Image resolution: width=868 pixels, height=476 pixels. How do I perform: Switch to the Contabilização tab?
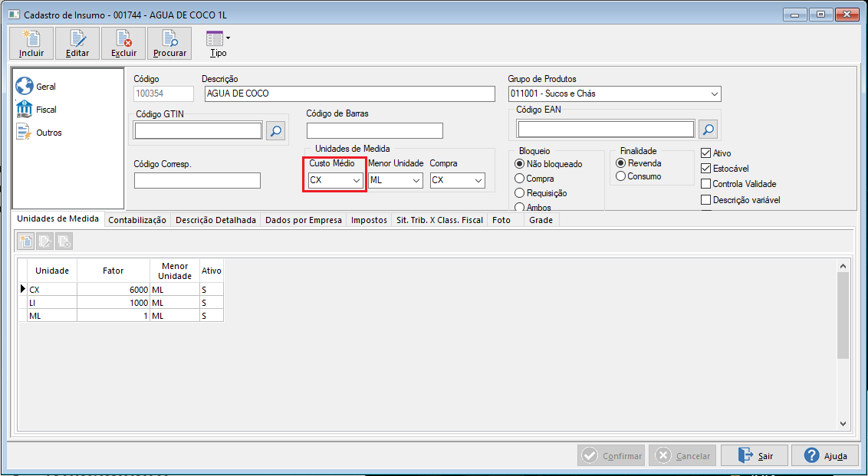[137, 220]
